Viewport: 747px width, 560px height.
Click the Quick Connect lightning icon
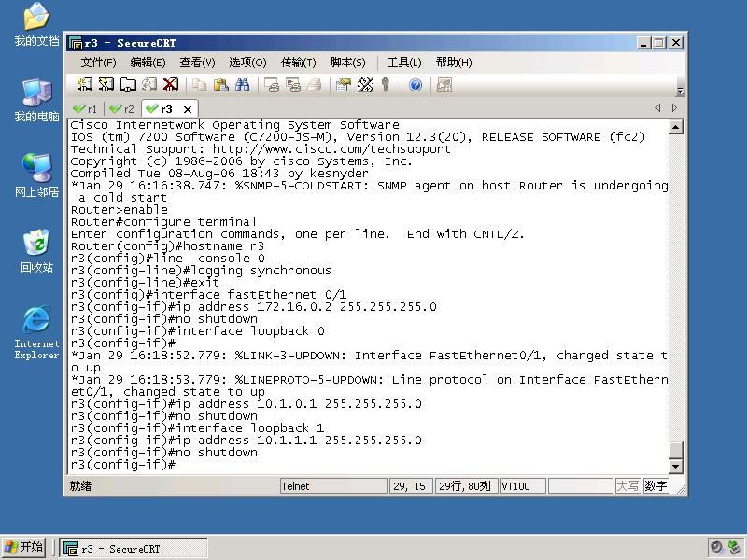tap(106, 85)
